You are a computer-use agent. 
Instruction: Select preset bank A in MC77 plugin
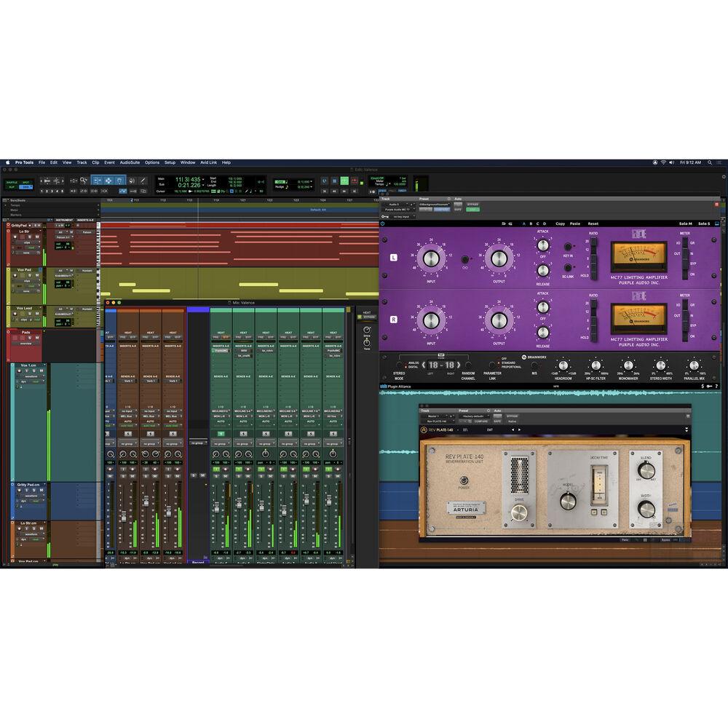524,223
